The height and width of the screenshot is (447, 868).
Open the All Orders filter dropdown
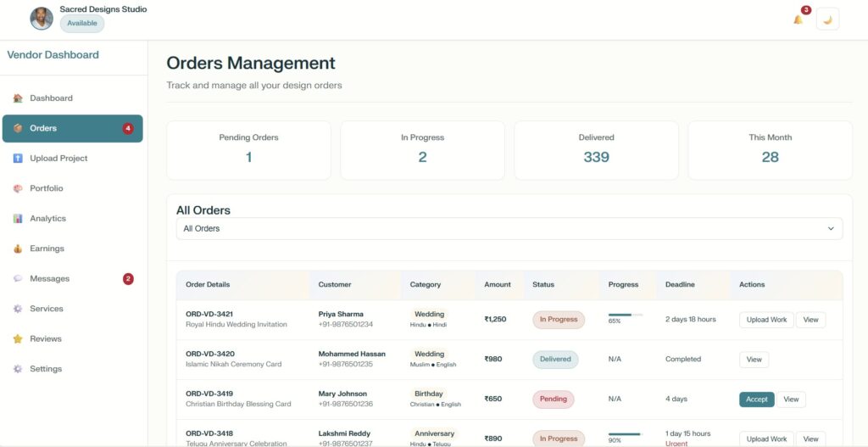click(x=509, y=229)
